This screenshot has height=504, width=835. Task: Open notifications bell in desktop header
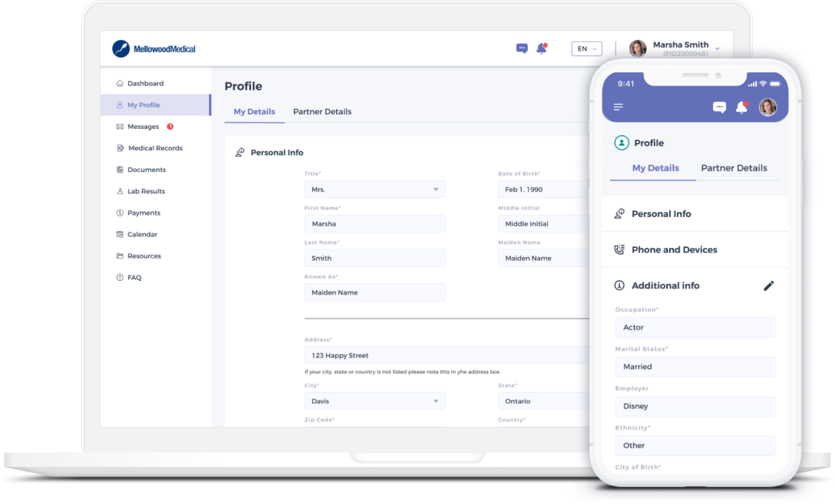click(x=541, y=48)
